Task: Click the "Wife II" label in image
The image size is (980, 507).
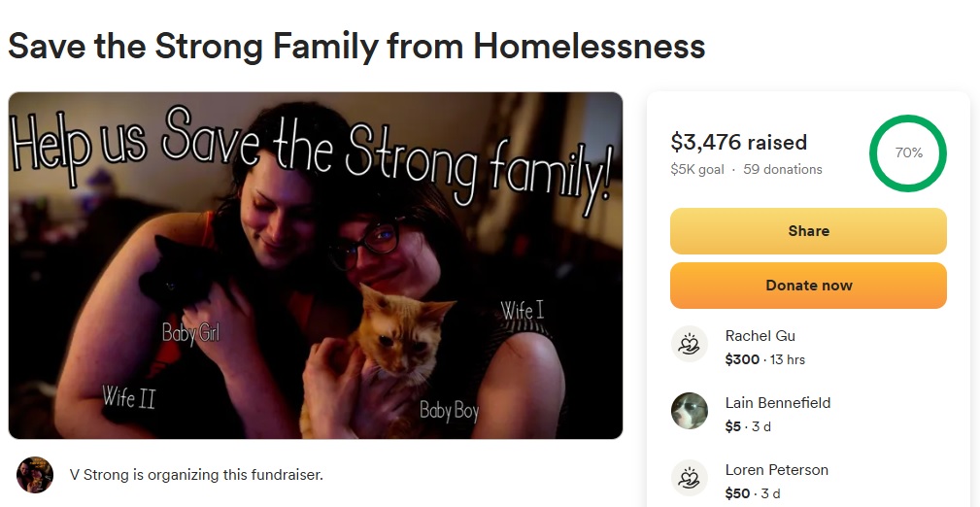Action: (x=129, y=397)
